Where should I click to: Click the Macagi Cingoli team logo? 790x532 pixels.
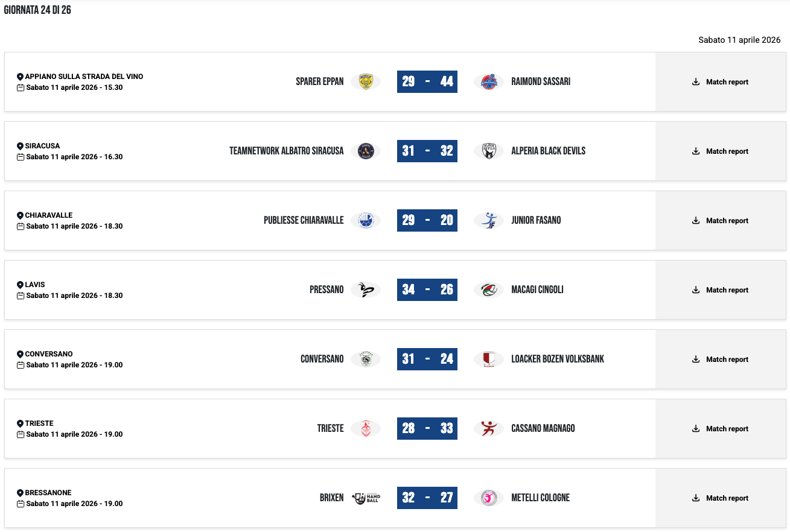[489, 290]
